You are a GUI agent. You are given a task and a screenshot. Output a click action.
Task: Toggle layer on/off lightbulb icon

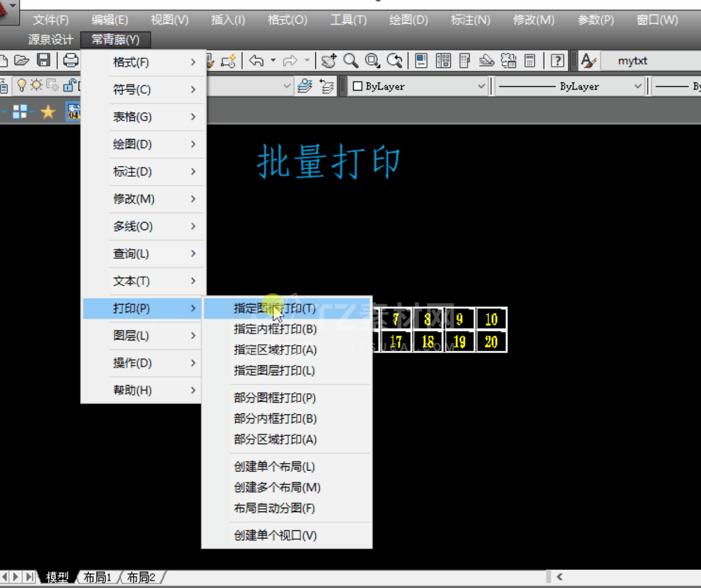22,85
